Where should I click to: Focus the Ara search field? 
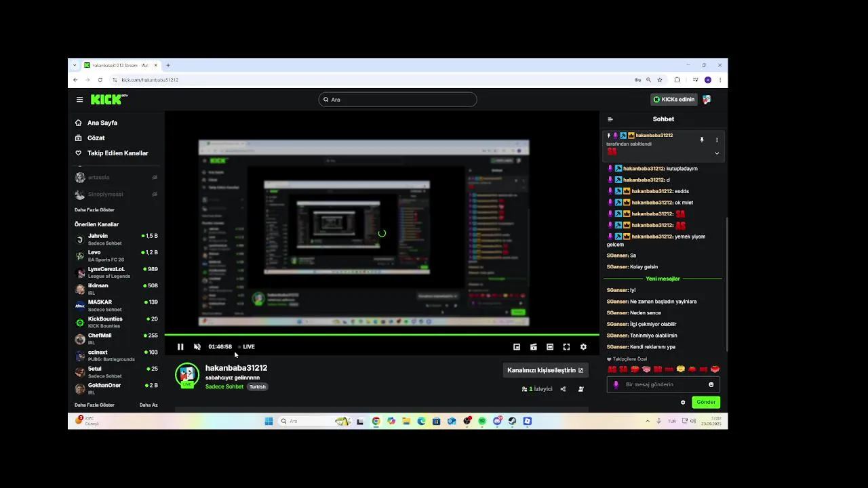pos(397,100)
